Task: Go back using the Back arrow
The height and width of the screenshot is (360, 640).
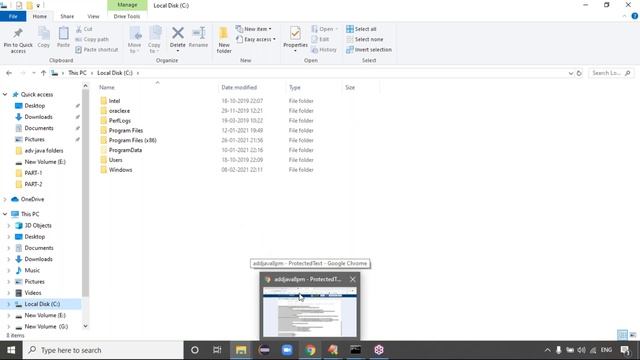Action: click(9, 73)
